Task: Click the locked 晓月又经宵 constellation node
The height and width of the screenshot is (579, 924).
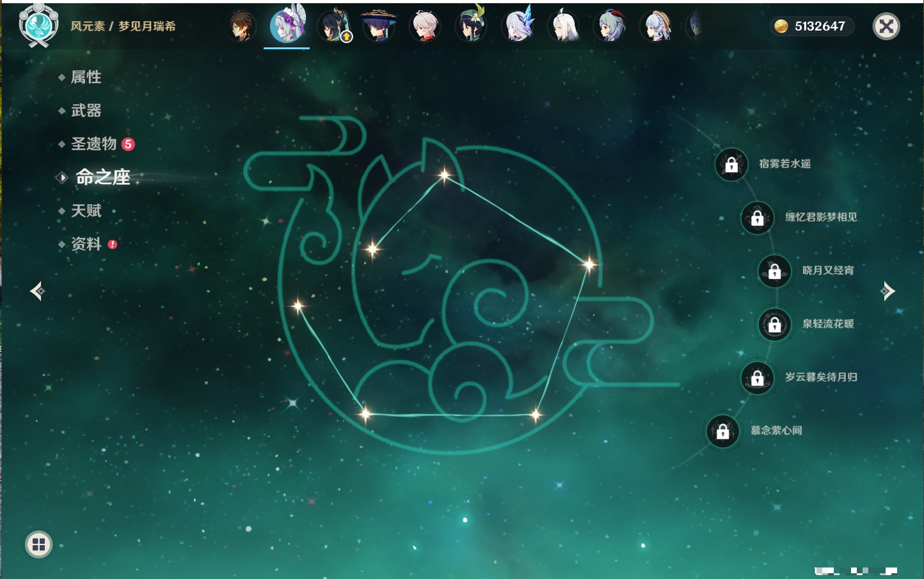Action: 775,271
